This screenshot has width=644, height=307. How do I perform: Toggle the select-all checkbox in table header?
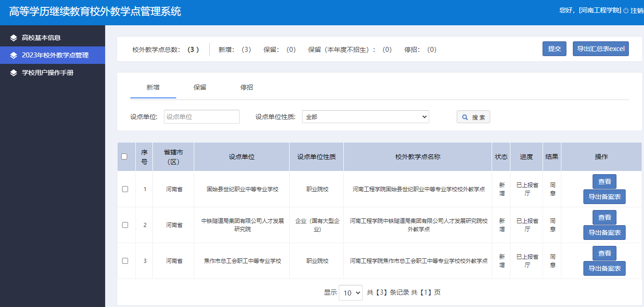pos(124,157)
